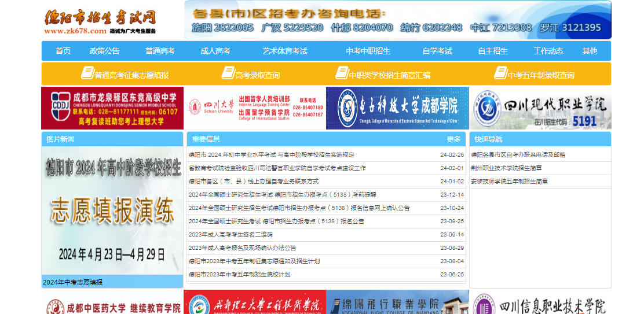Open the 电子科技大学成都学院 banner
The image size is (644, 314).
[x=397, y=108]
